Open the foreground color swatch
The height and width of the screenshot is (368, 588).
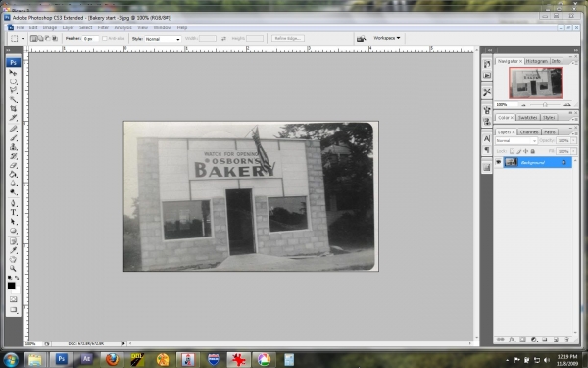11,287
